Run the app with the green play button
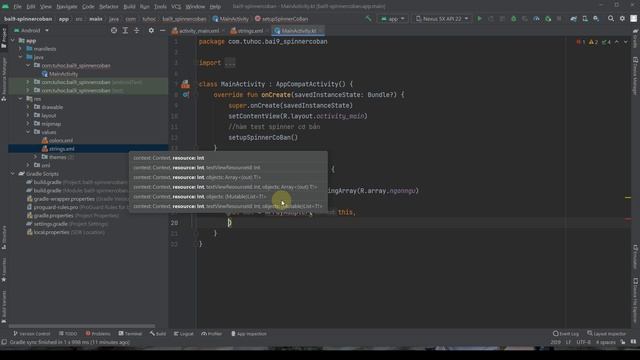640x360 pixels. pyautogui.click(x=480, y=19)
